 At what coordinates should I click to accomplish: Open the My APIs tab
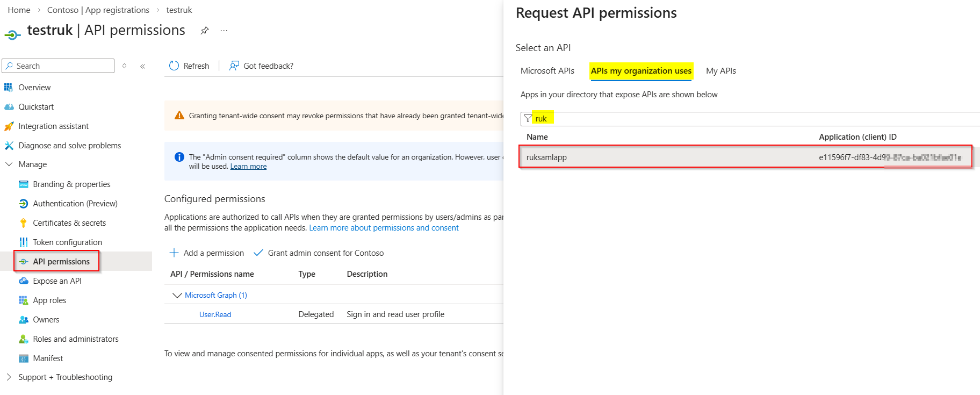pos(721,71)
